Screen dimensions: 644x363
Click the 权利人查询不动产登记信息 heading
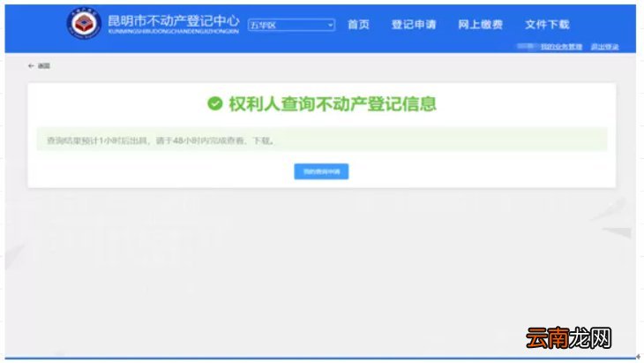(333, 103)
